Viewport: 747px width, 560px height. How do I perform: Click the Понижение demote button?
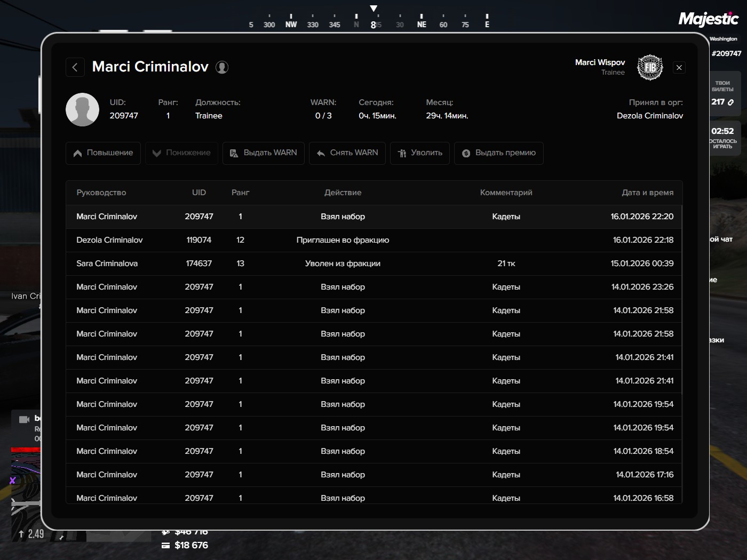pos(181,153)
